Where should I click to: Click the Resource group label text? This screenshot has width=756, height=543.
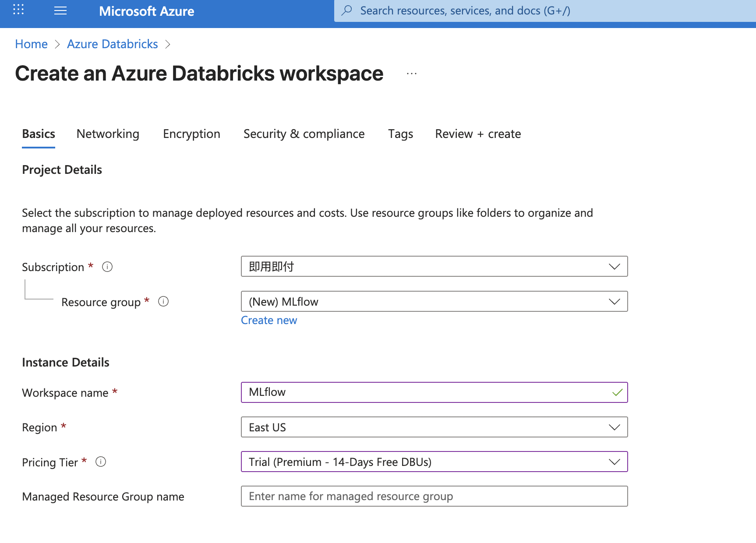[x=101, y=302]
